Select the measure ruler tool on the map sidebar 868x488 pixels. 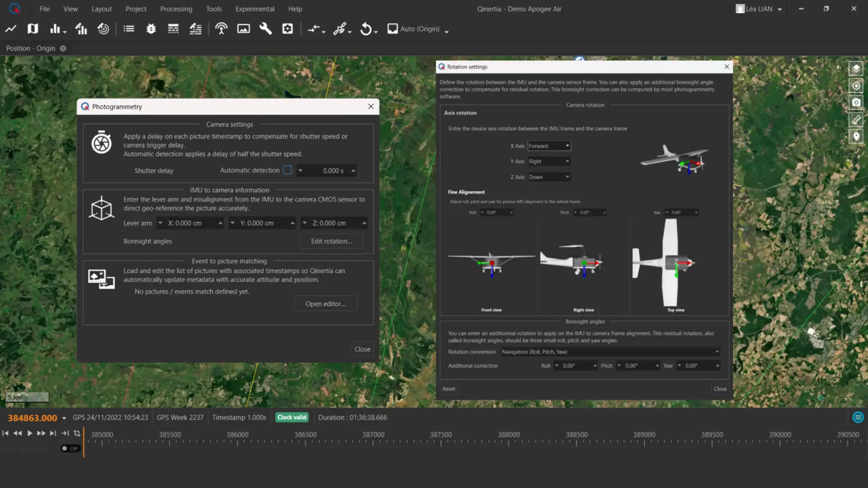(856, 119)
